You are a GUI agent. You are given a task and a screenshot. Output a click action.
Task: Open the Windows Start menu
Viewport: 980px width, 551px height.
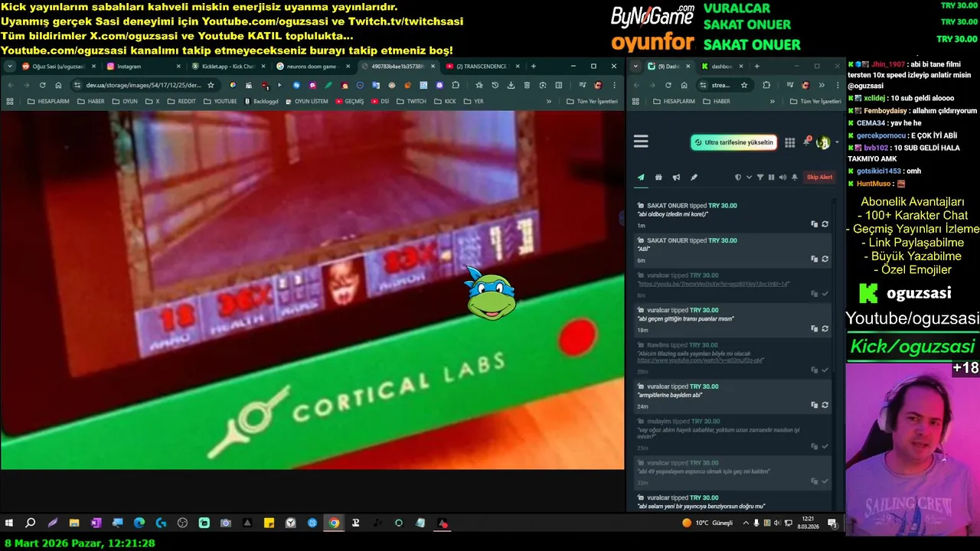click(x=9, y=523)
